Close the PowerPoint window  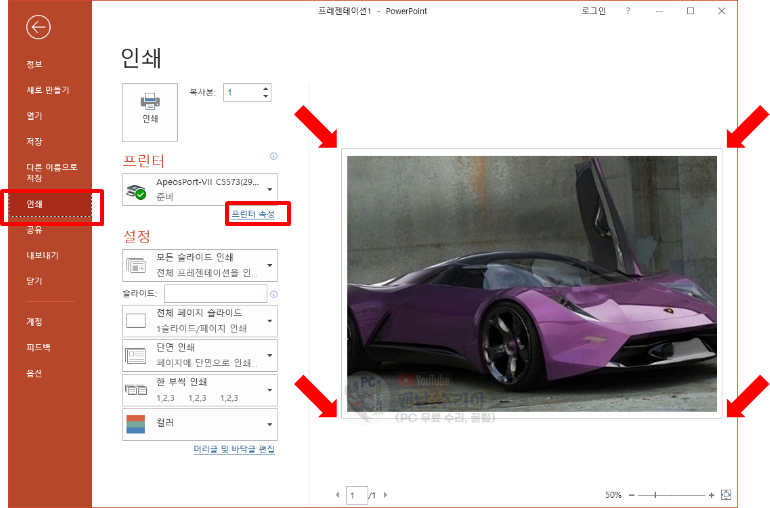pyautogui.click(x=721, y=11)
